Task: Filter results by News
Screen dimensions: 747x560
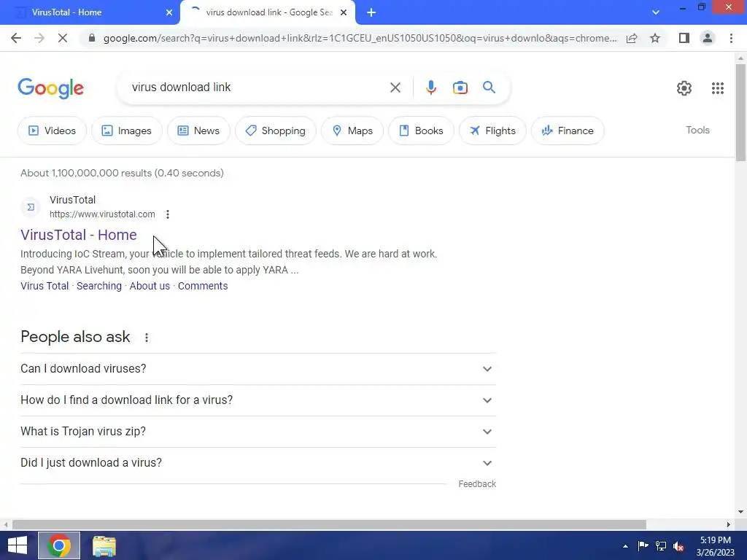Action: (x=198, y=131)
